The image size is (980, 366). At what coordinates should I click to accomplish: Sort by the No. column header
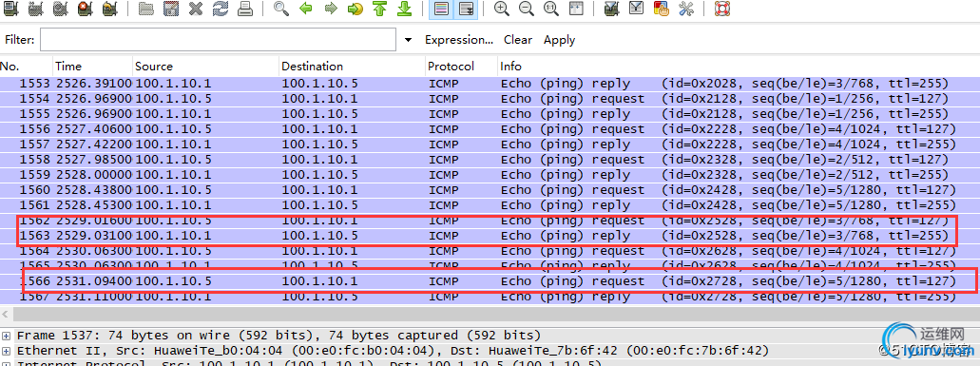27,67
